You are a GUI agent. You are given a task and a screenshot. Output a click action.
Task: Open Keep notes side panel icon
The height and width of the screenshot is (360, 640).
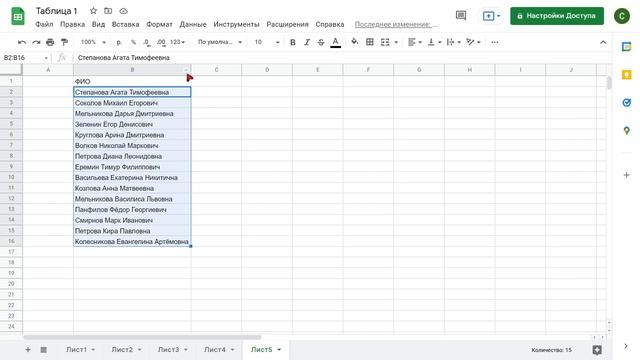(627, 75)
